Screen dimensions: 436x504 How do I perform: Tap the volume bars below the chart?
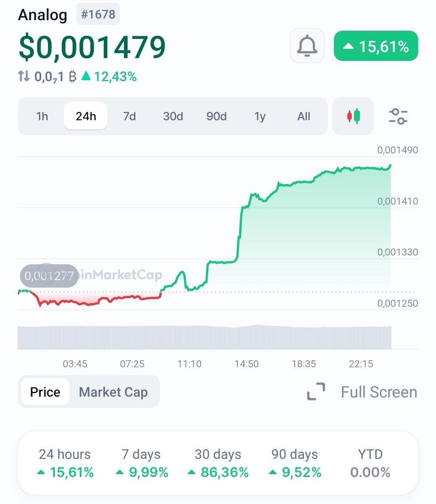coord(205,337)
